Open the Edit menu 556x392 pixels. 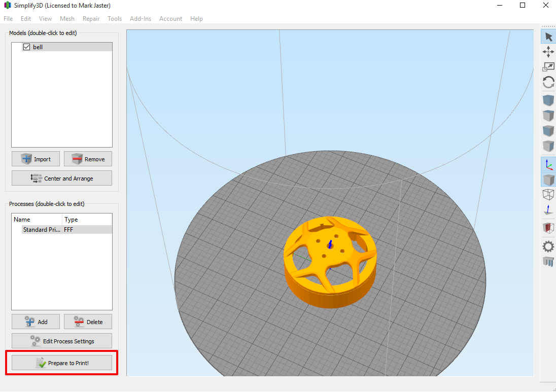click(x=26, y=19)
